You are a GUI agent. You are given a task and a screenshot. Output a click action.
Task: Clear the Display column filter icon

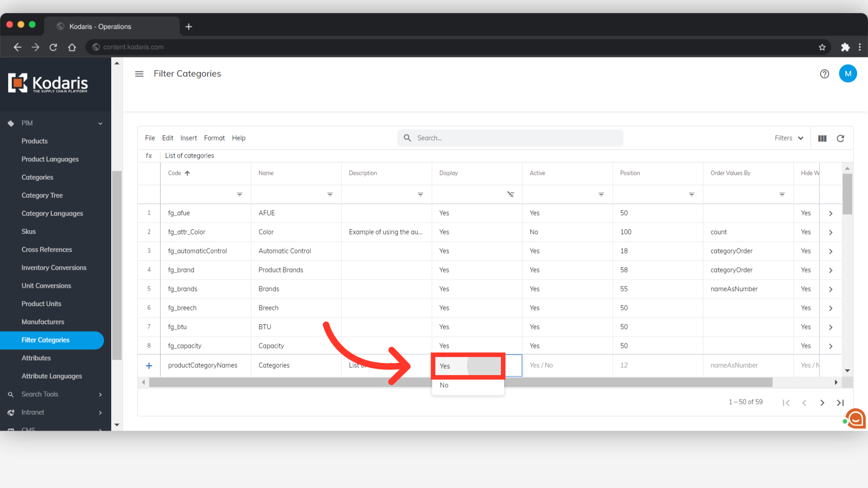pos(510,194)
